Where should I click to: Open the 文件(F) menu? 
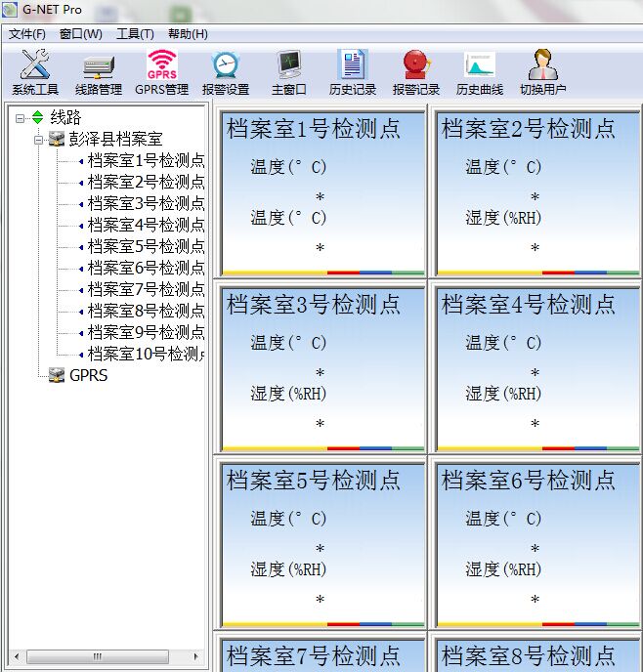tap(27, 34)
